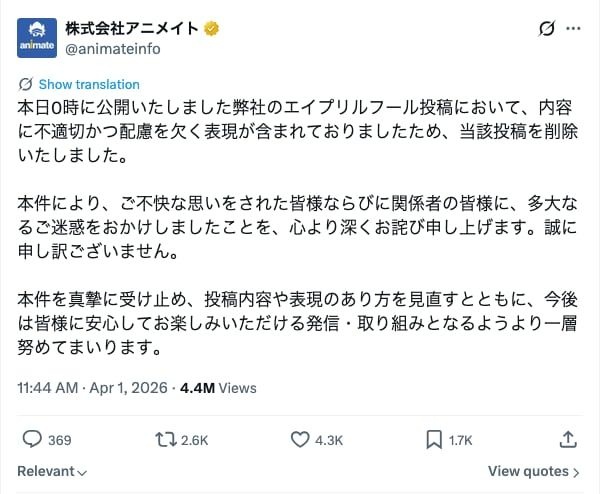Click the Show translation link
Image resolution: width=603 pixels, height=494 pixels.
[x=89, y=84]
